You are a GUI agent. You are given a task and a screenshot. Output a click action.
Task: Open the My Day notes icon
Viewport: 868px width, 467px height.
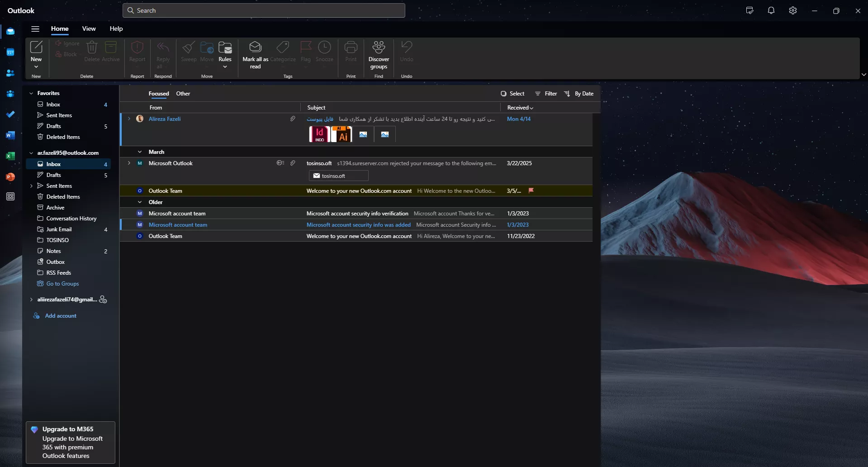[x=749, y=10]
